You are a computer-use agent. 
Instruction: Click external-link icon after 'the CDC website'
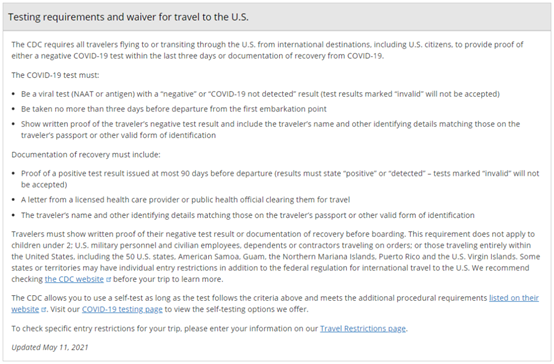108,280
